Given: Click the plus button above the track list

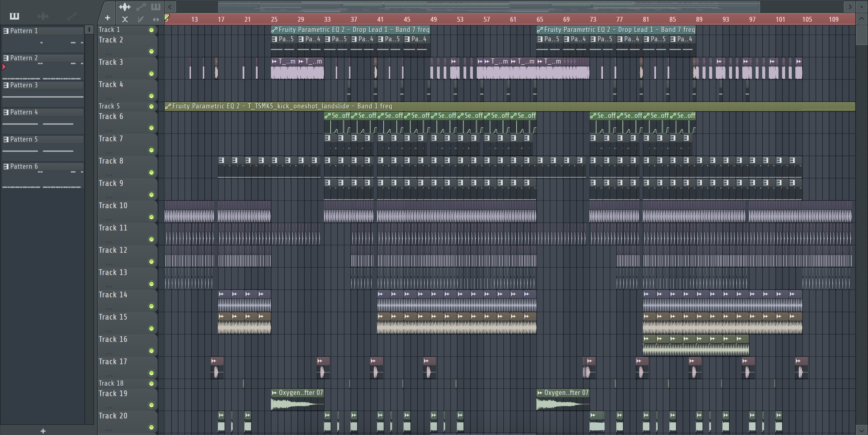Looking at the screenshot, I should 108,18.
